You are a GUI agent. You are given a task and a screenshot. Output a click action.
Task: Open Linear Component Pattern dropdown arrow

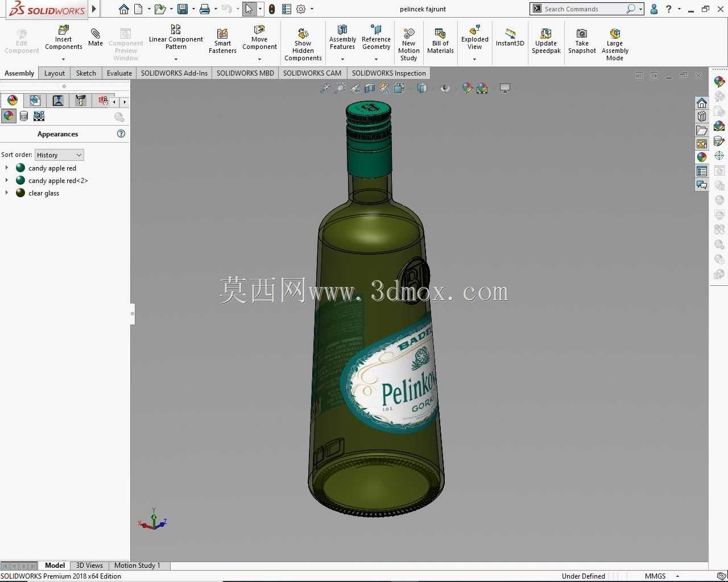pos(176,59)
